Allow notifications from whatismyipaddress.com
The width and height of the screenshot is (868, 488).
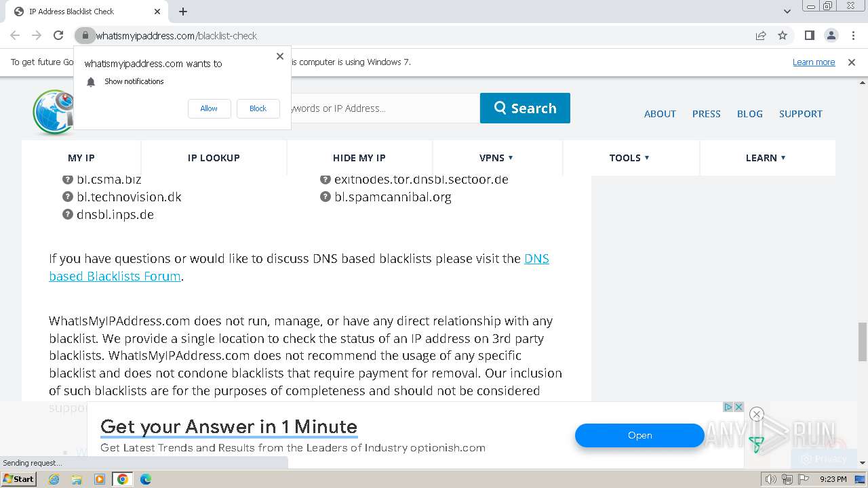point(209,108)
